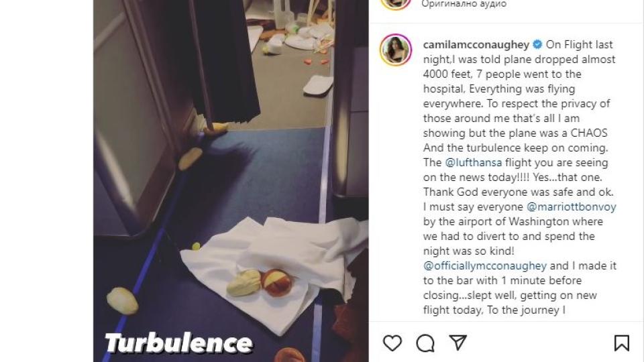
Task: Open the @marriottbonvoy mention
Action: (x=572, y=207)
